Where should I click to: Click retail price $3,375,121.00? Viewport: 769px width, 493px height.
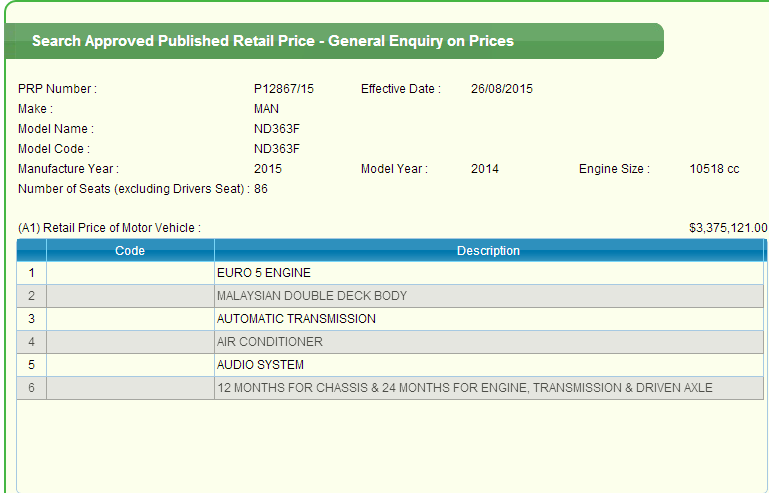728,228
